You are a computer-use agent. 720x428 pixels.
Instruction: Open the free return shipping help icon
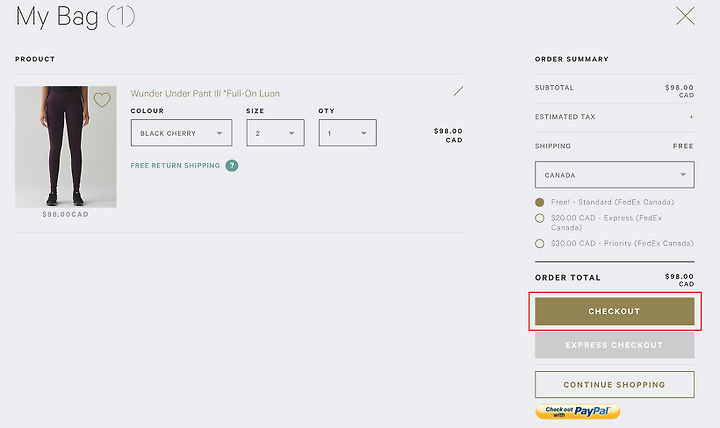[232, 165]
